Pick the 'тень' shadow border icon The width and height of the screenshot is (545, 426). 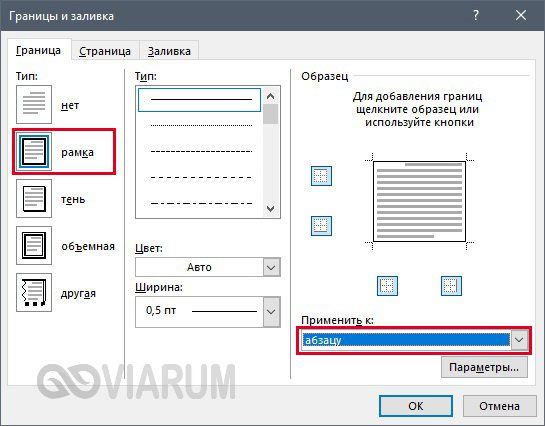tap(34, 198)
